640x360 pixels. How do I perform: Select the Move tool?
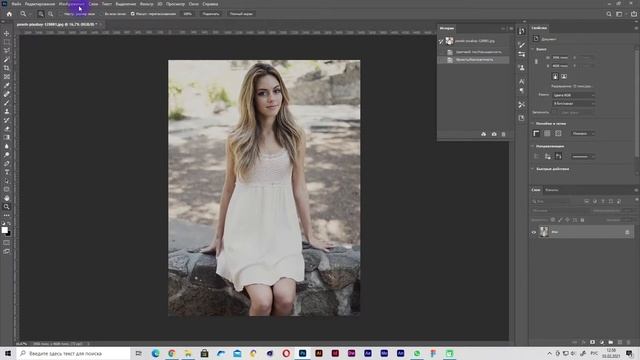[x=7, y=33]
